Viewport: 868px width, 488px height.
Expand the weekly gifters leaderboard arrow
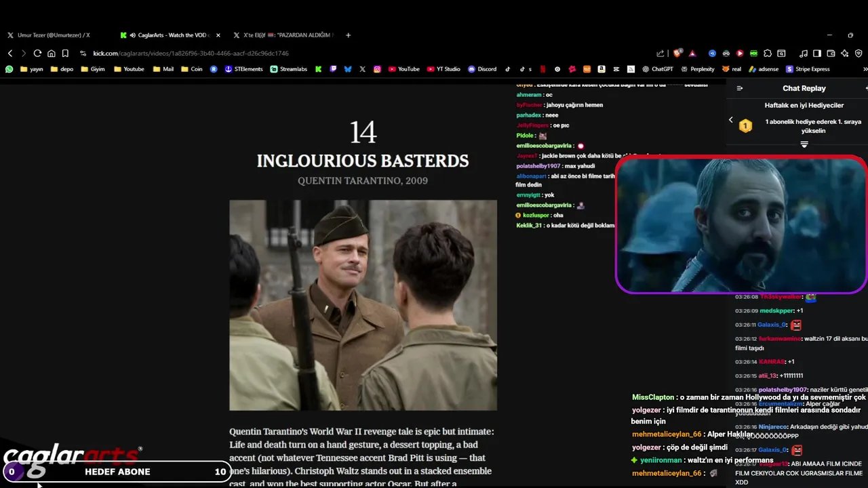804,144
